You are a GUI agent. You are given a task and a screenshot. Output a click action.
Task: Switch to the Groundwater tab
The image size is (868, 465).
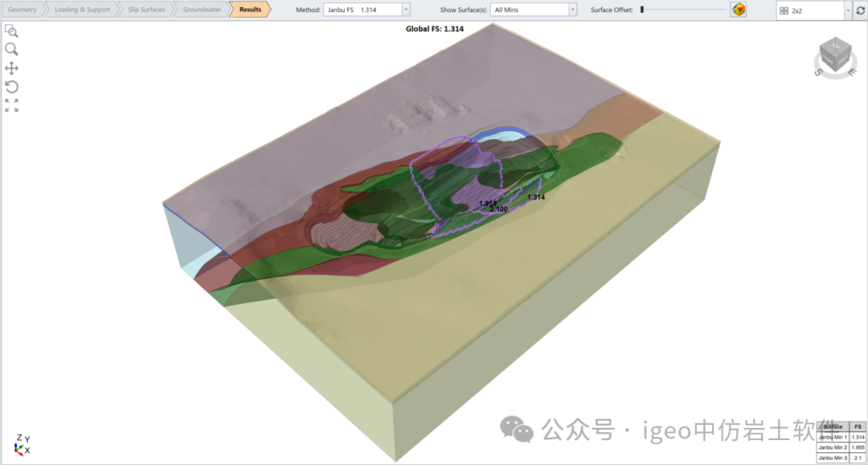click(202, 10)
